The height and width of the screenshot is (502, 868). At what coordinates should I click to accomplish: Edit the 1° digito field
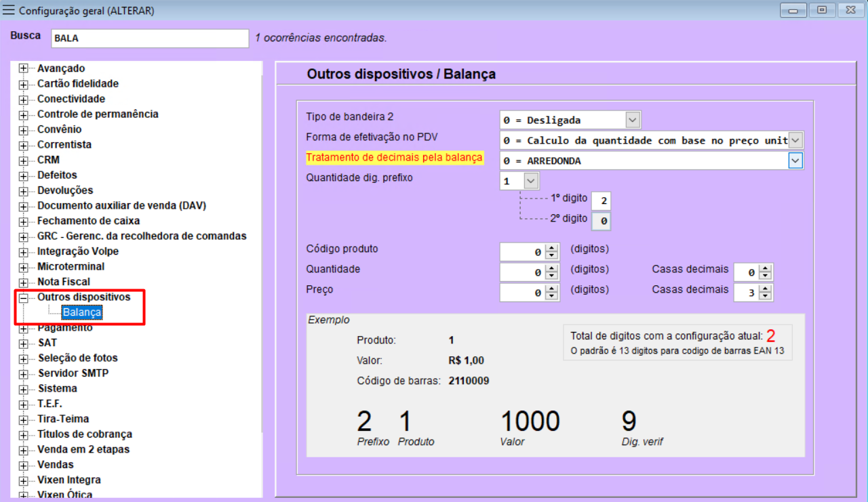(601, 200)
